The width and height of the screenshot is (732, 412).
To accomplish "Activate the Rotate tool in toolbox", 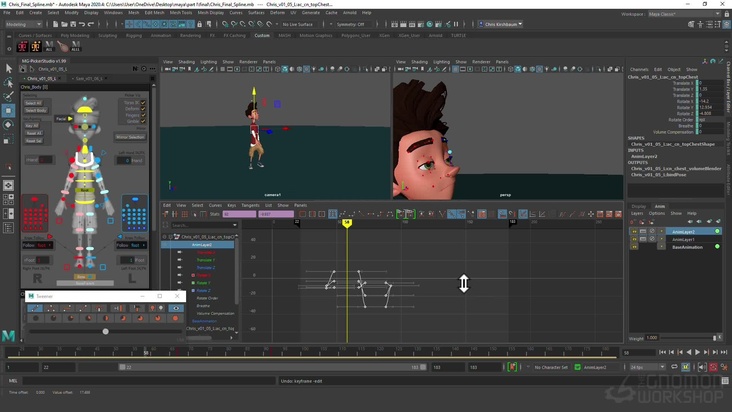I will (x=8, y=125).
